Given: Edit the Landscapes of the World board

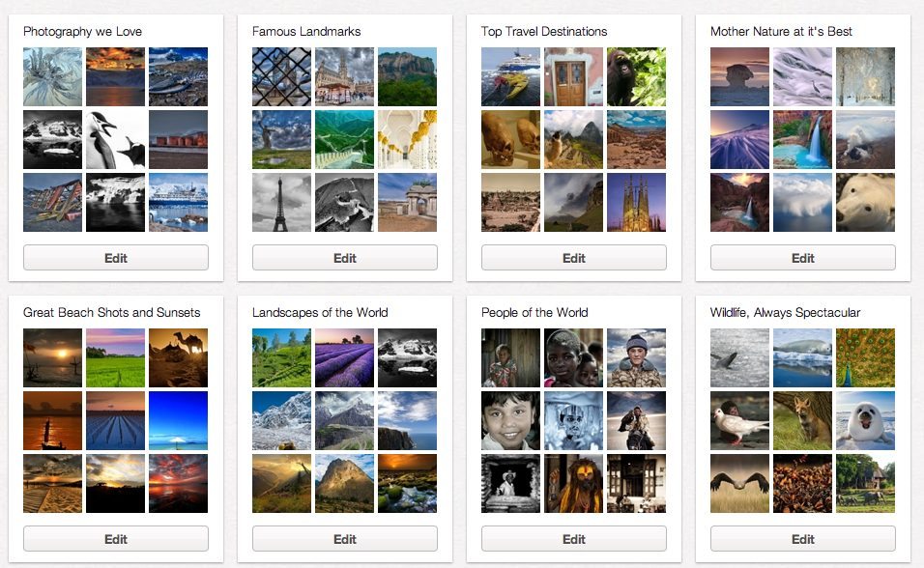Looking at the screenshot, I should pos(345,539).
